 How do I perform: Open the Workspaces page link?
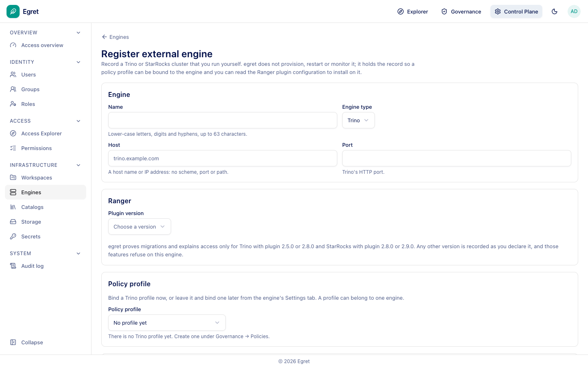tap(46, 178)
